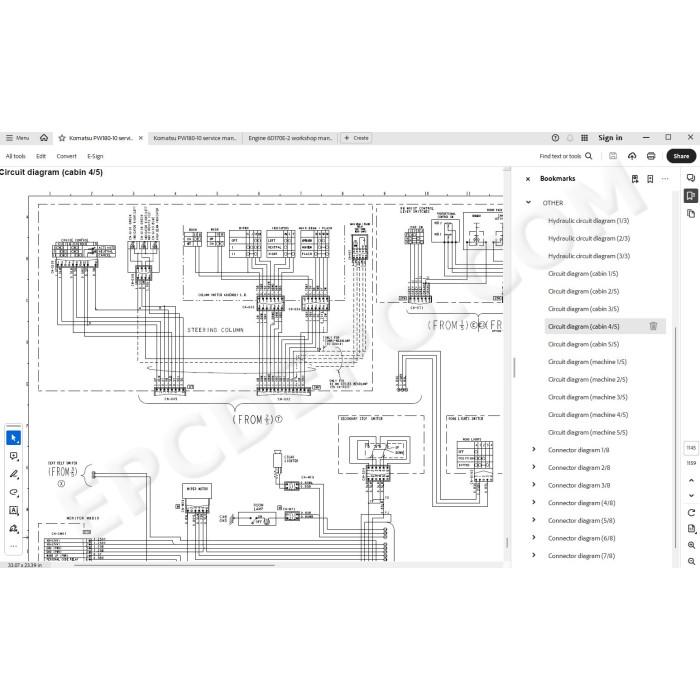Select the add text box tool
The width and height of the screenshot is (700, 700).
pyautogui.click(x=13, y=510)
